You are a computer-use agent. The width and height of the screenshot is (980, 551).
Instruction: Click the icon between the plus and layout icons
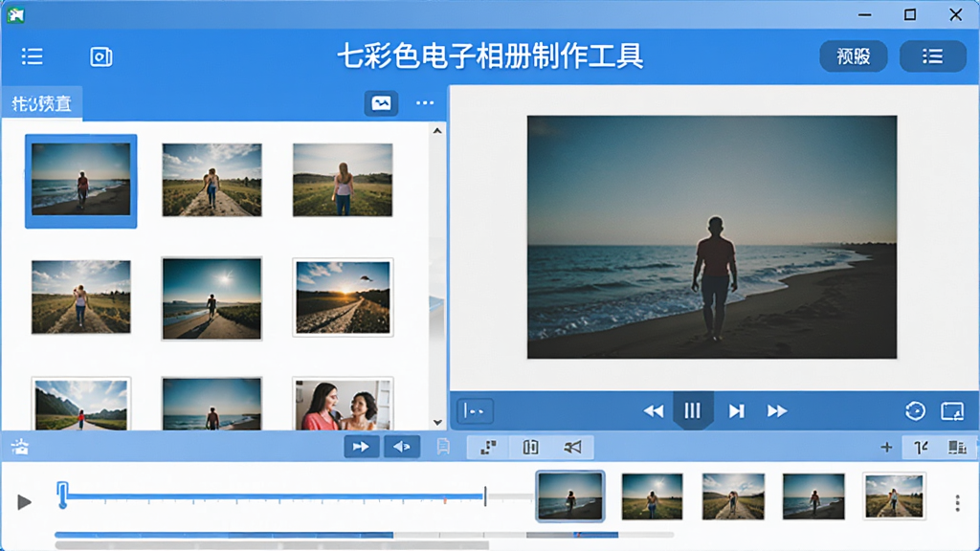tap(922, 448)
